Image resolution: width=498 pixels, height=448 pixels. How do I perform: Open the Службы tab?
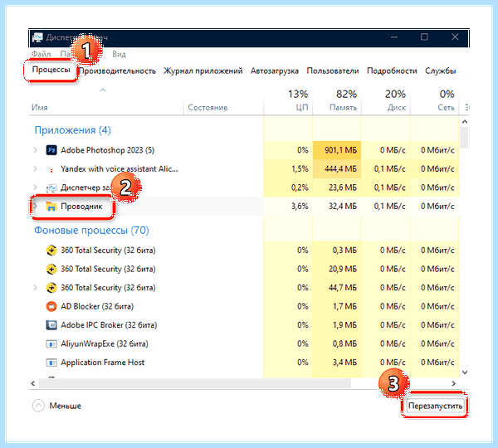coord(440,71)
